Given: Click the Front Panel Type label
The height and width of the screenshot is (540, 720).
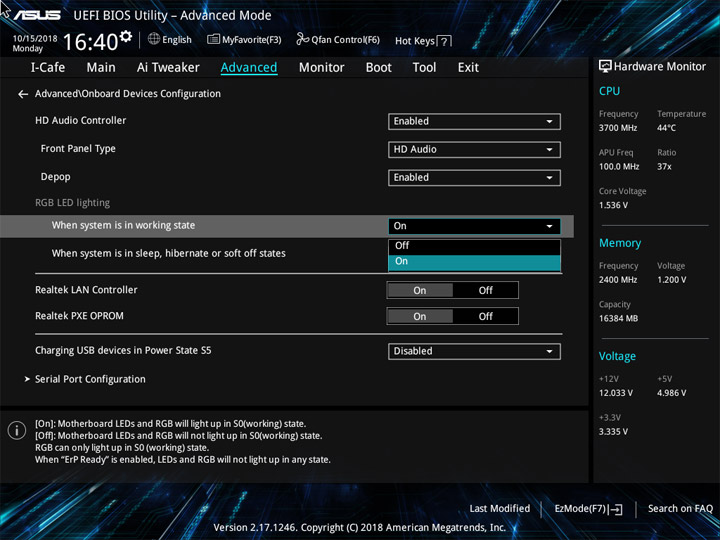Looking at the screenshot, I should click(x=78, y=149).
